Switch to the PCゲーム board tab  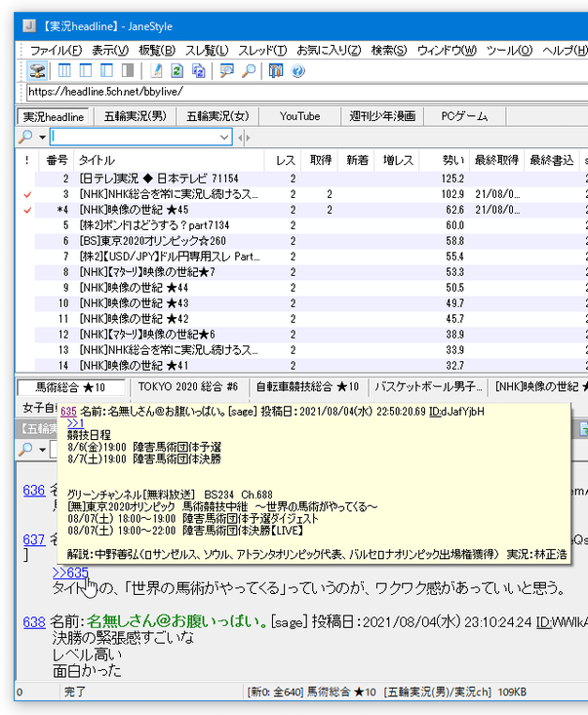point(464,116)
